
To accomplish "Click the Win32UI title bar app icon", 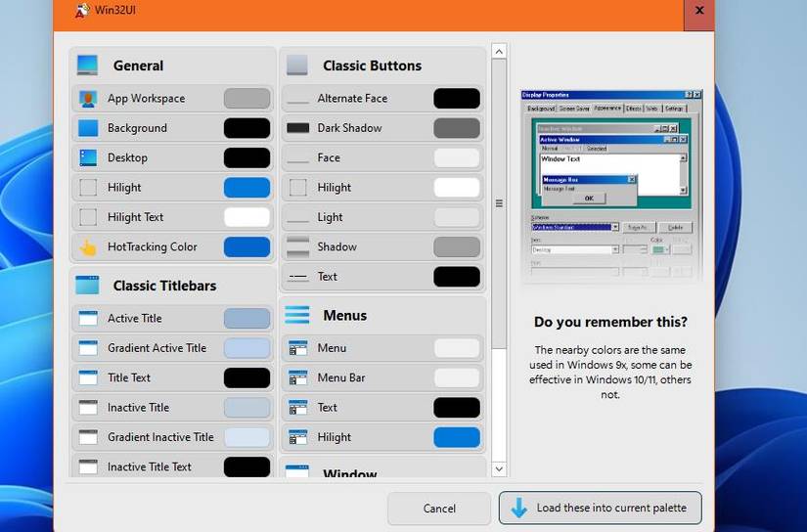I will point(81,11).
